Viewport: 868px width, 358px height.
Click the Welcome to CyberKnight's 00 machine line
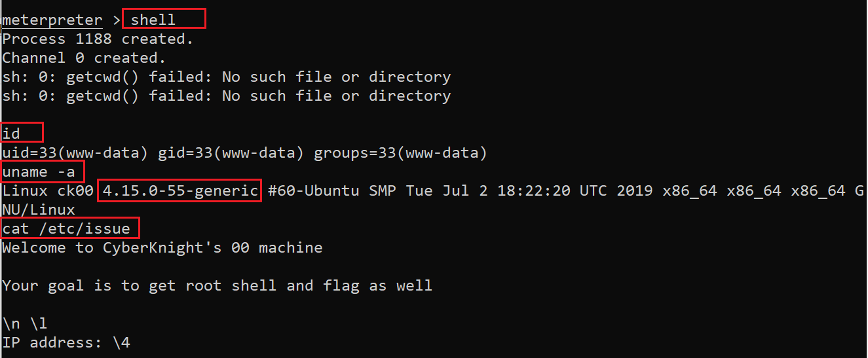click(x=162, y=248)
